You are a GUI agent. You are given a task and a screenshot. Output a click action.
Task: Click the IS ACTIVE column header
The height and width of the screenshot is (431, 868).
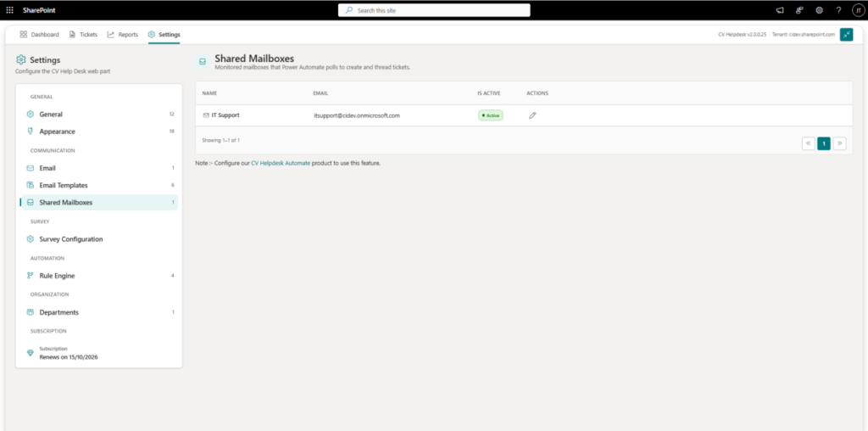point(489,93)
